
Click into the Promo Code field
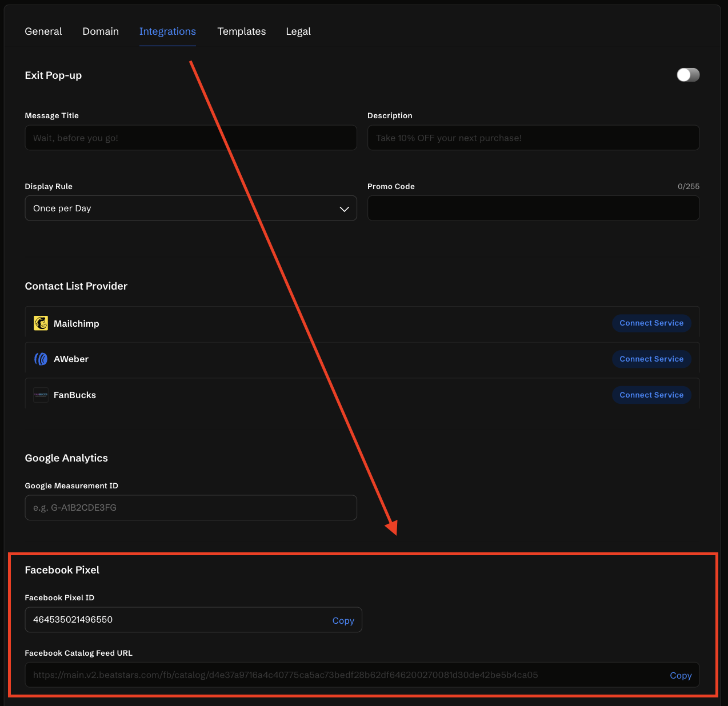pos(533,208)
